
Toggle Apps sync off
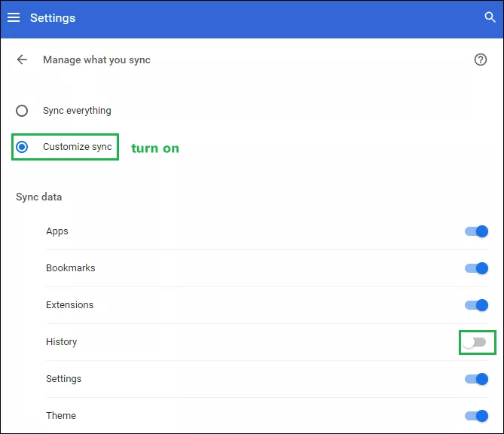[476, 231]
